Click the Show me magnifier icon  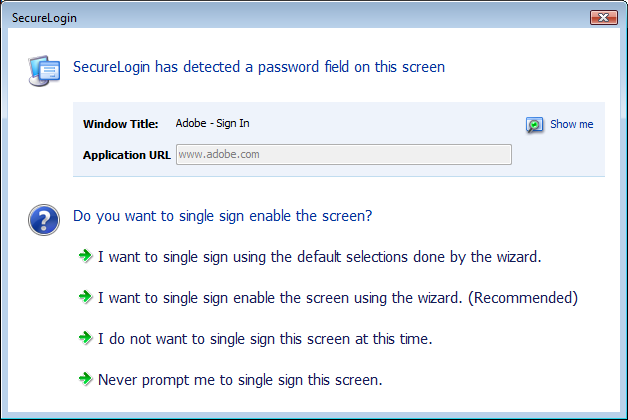pos(535,125)
